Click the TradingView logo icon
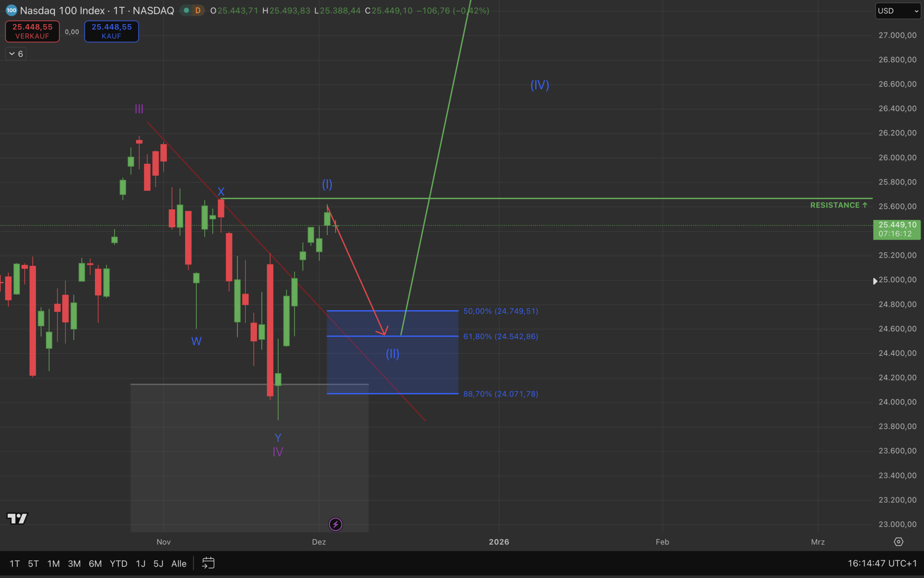924x578 pixels. pos(17,518)
